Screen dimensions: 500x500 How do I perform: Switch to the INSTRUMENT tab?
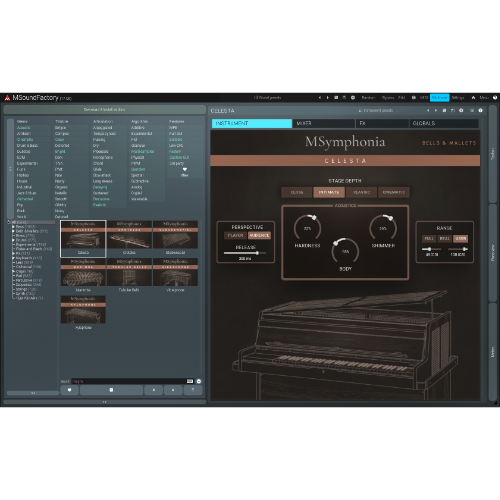point(252,123)
